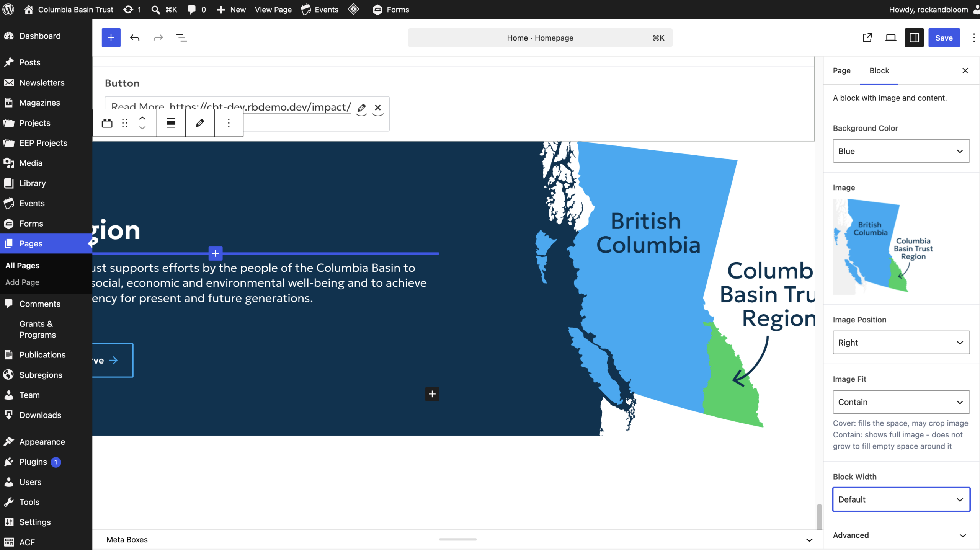The height and width of the screenshot is (550, 980).
Task: Open the ACF menu
Action: click(x=27, y=542)
